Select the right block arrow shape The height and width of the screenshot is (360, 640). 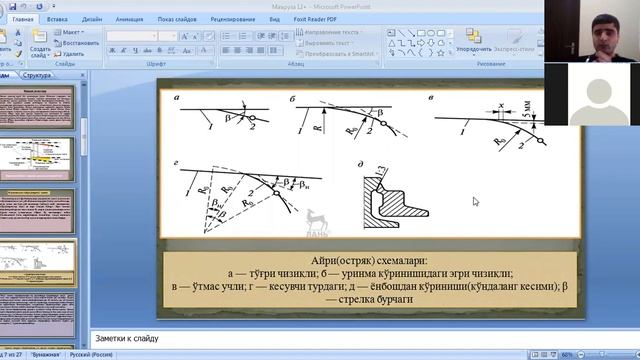click(x=421, y=43)
